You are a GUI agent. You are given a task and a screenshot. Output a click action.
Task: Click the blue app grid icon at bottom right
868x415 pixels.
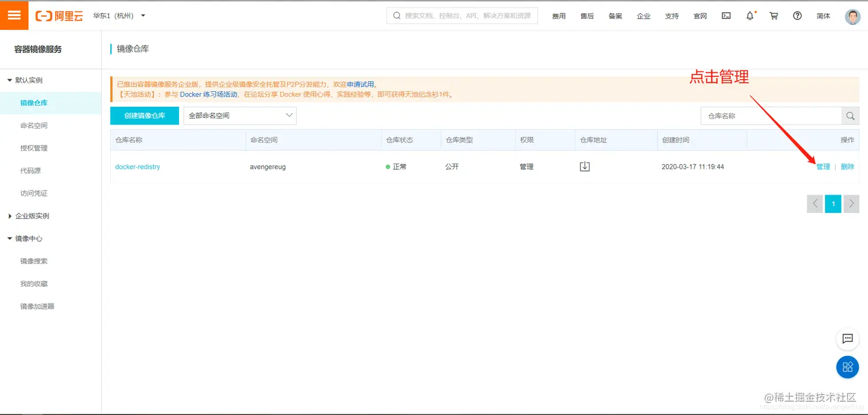(x=847, y=367)
